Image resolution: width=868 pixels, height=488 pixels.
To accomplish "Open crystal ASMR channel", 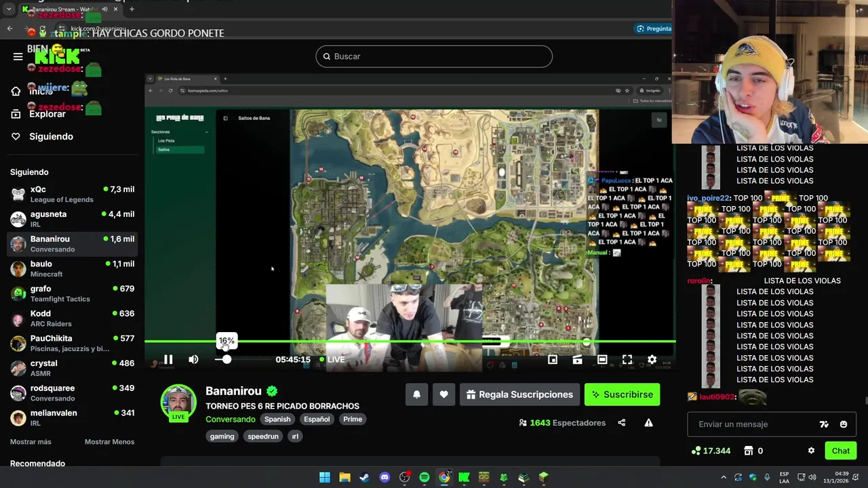I will [72, 368].
